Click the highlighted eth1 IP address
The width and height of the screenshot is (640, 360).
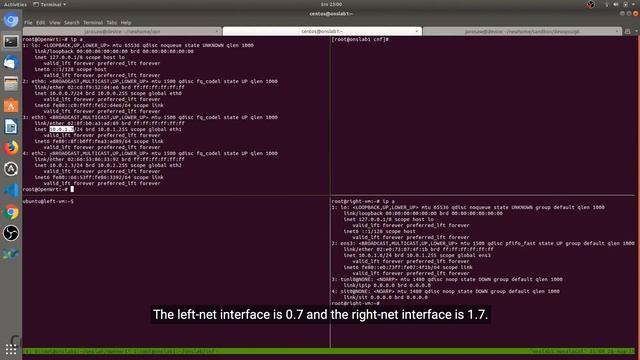62,129
